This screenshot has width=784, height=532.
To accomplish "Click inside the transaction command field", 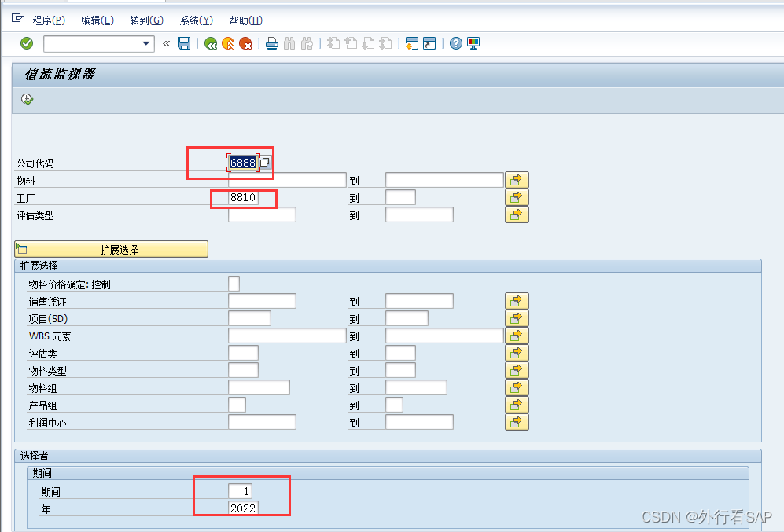I will coord(93,44).
